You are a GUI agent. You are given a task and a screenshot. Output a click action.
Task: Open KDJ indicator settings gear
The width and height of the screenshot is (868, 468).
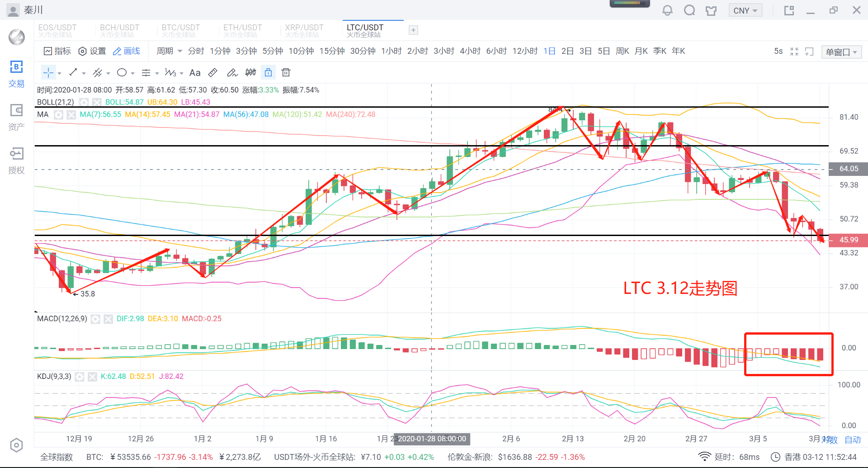[80, 376]
